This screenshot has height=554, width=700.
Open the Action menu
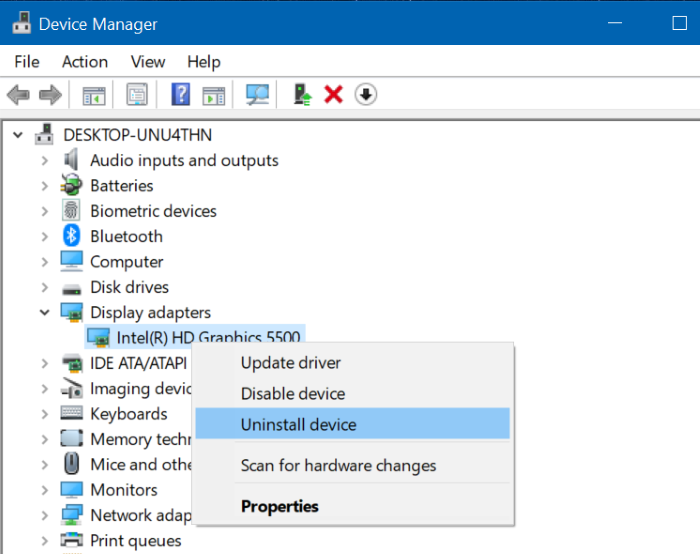[x=85, y=62]
